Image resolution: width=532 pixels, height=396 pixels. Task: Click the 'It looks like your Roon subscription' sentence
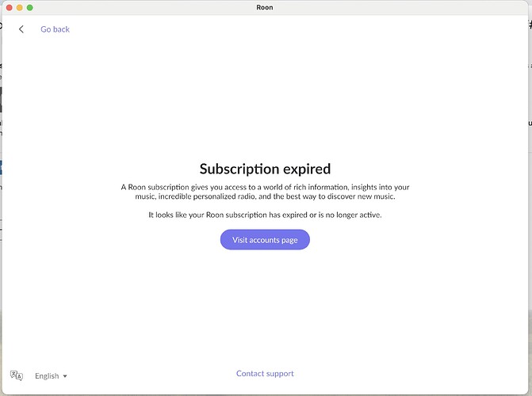[x=265, y=215]
